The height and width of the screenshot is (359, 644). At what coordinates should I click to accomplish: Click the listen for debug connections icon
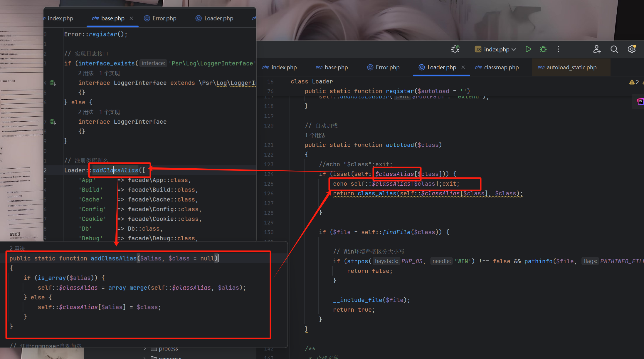[x=455, y=49]
